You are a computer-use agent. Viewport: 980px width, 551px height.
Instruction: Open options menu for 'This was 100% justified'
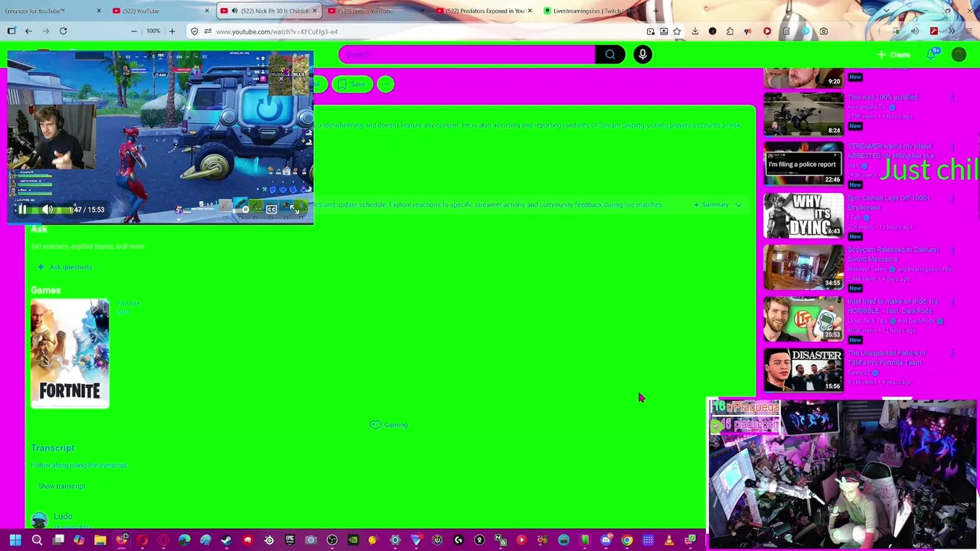coord(952,99)
